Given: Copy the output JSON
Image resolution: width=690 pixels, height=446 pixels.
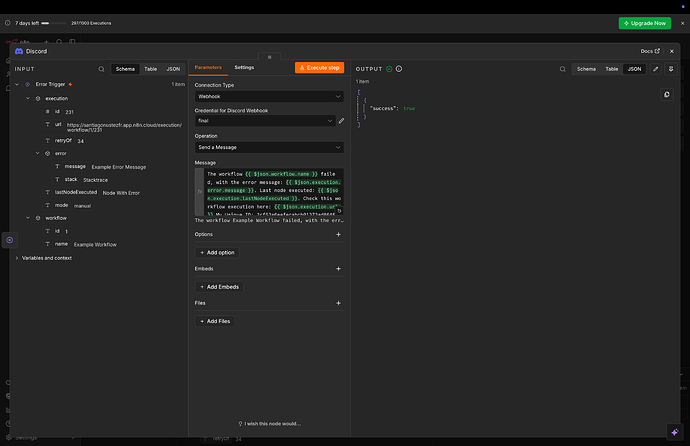Looking at the screenshot, I should click(667, 95).
